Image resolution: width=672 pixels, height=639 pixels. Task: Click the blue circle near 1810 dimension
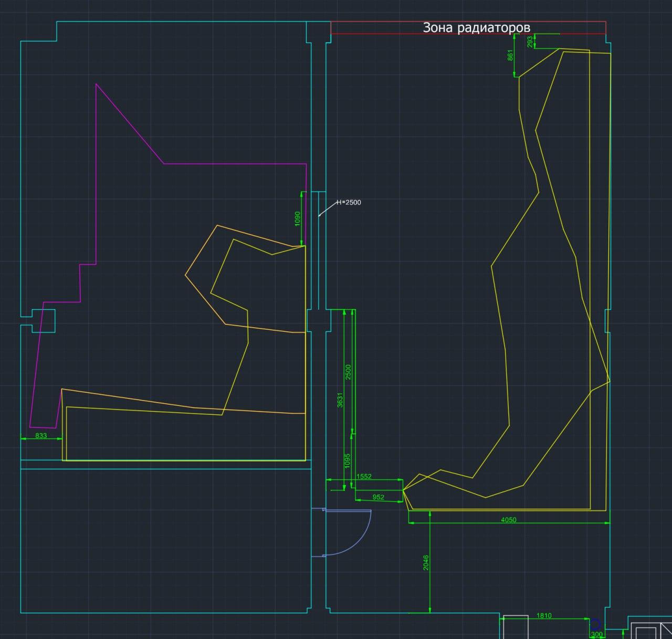(x=595, y=625)
